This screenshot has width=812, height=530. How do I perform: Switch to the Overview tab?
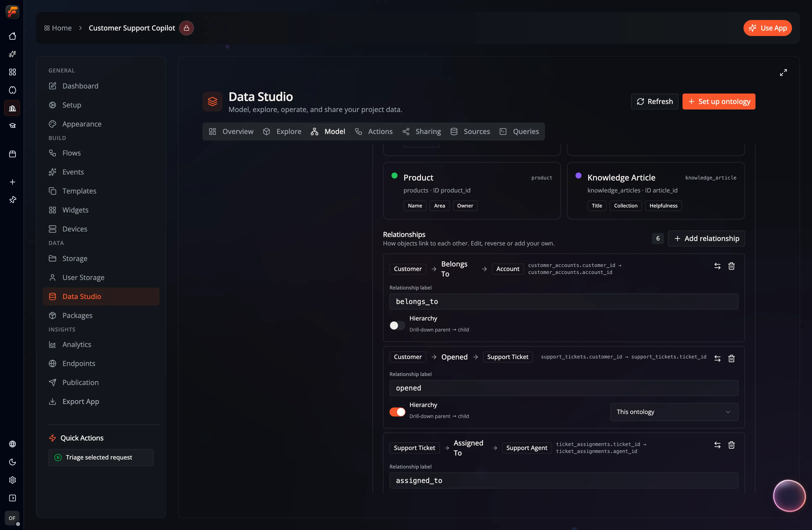[231, 131]
